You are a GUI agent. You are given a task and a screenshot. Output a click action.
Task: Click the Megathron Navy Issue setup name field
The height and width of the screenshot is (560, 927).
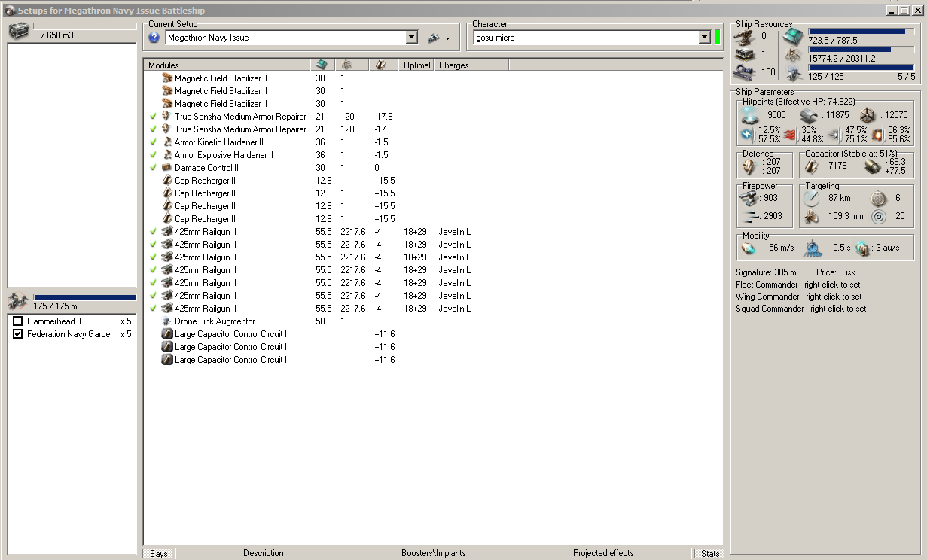coord(285,38)
